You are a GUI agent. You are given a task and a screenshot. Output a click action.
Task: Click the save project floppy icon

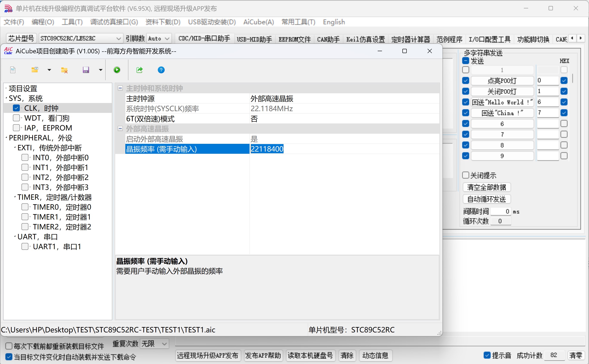(x=86, y=70)
